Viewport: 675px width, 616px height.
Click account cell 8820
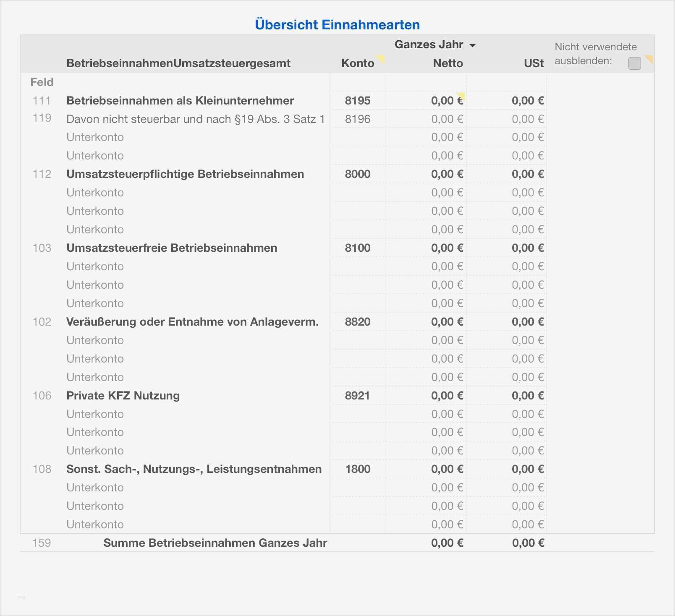click(358, 322)
